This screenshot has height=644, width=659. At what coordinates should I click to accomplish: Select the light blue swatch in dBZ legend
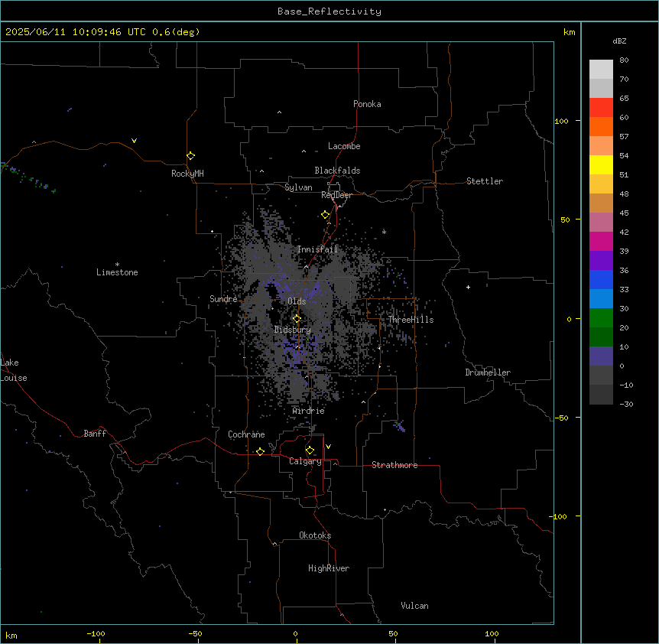click(601, 299)
